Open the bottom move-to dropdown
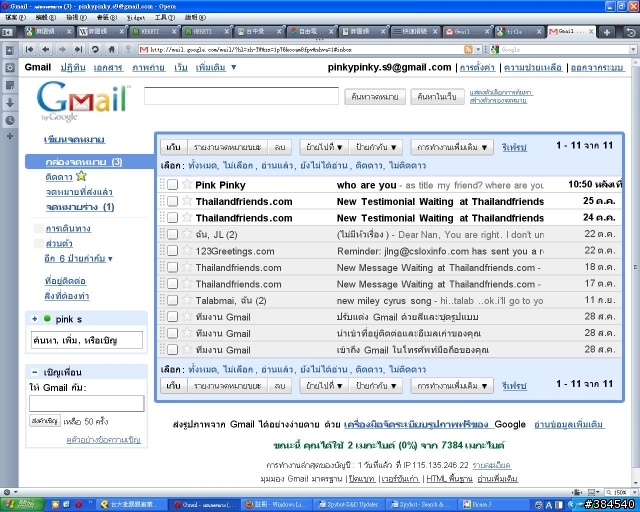 (324, 385)
